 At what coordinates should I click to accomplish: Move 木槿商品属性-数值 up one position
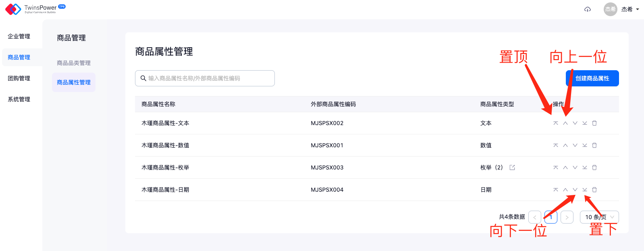pos(565,145)
